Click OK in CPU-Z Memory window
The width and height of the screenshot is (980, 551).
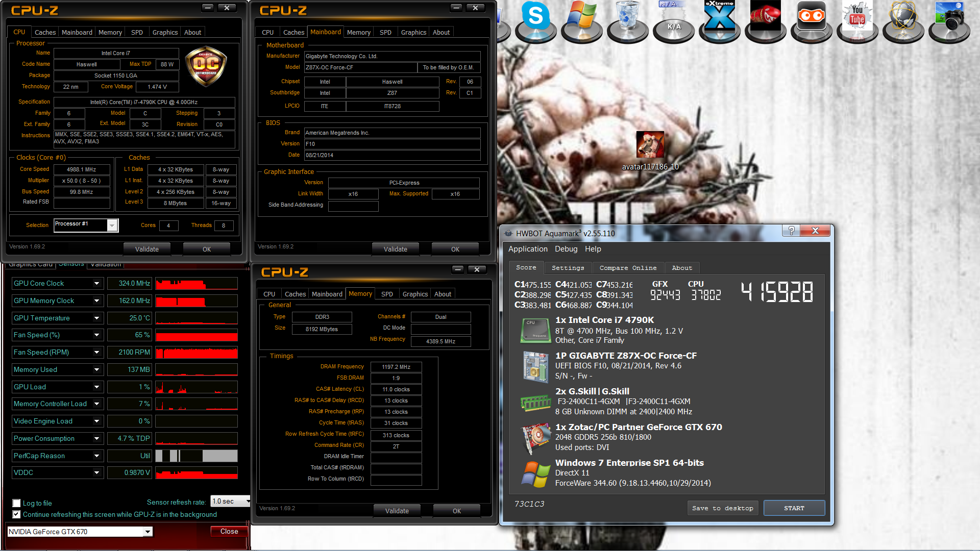pyautogui.click(x=456, y=511)
